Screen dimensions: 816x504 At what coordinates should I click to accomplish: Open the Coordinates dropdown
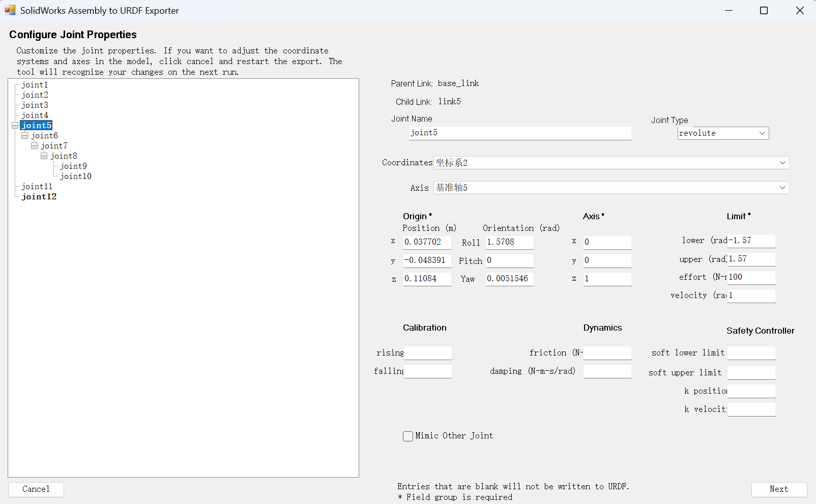click(611, 163)
